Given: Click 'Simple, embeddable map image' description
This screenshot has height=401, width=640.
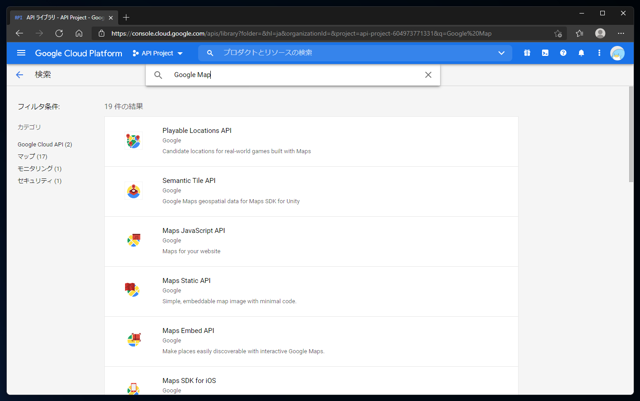Looking at the screenshot, I should point(229,301).
